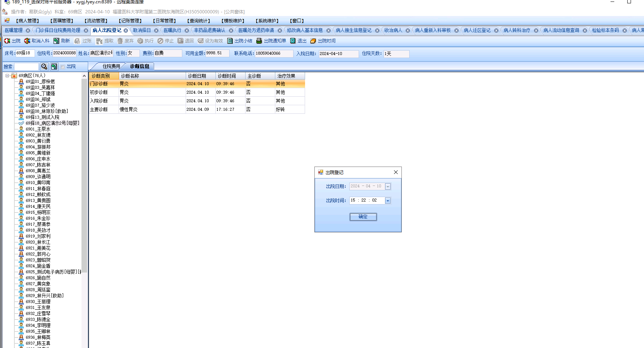Screen dimensions: 644x348
Task: Click the 设为有效 toolbar icon
Action: [201, 41]
